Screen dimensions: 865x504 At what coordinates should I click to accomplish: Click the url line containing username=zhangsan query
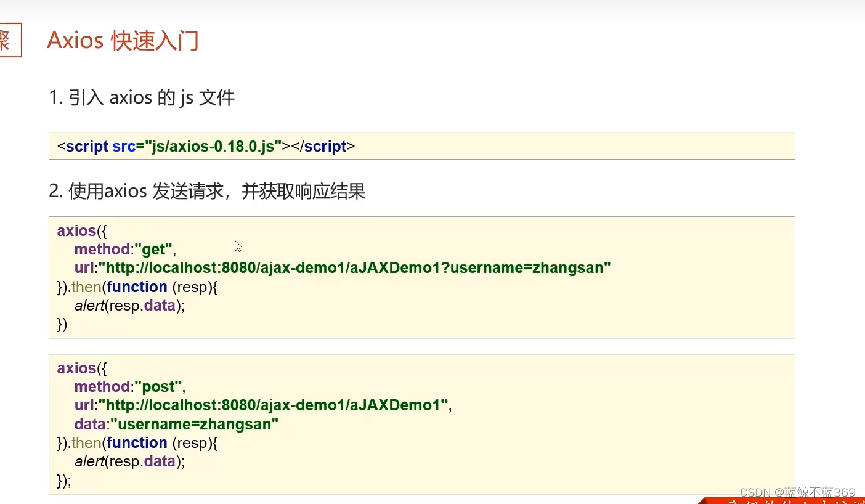pyautogui.click(x=343, y=267)
